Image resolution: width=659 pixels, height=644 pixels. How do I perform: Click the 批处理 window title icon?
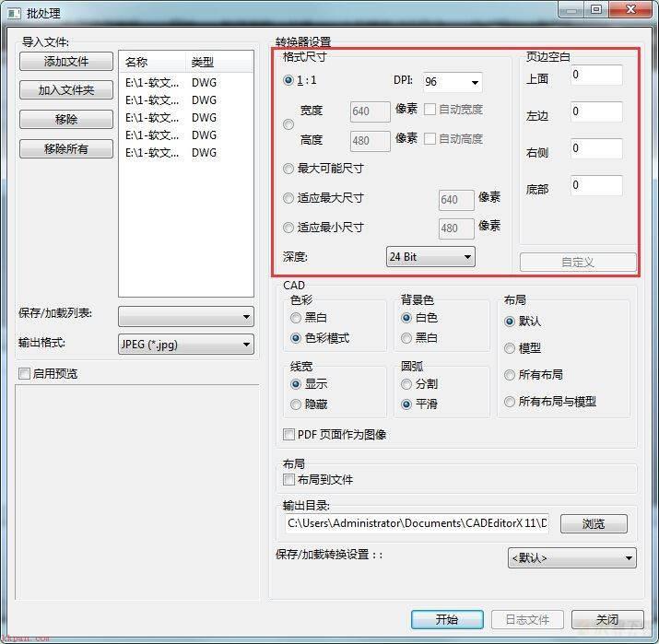click(14, 14)
